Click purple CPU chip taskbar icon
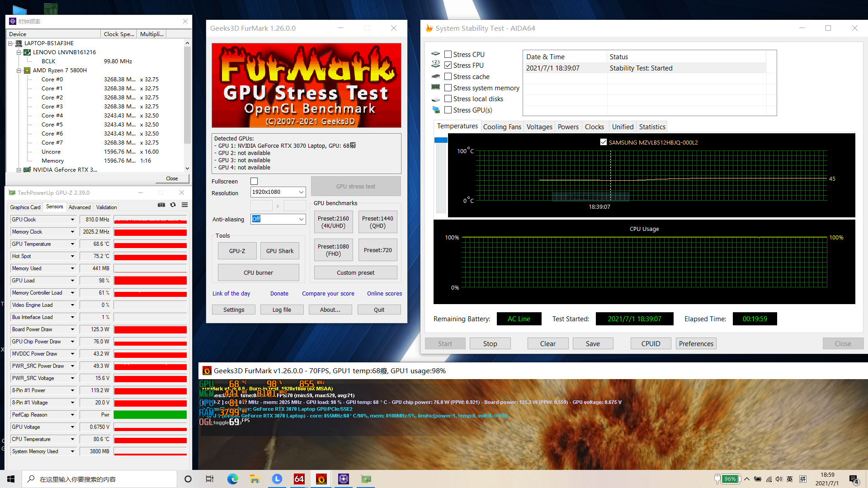This screenshot has width=868, height=488. point(344,479)
